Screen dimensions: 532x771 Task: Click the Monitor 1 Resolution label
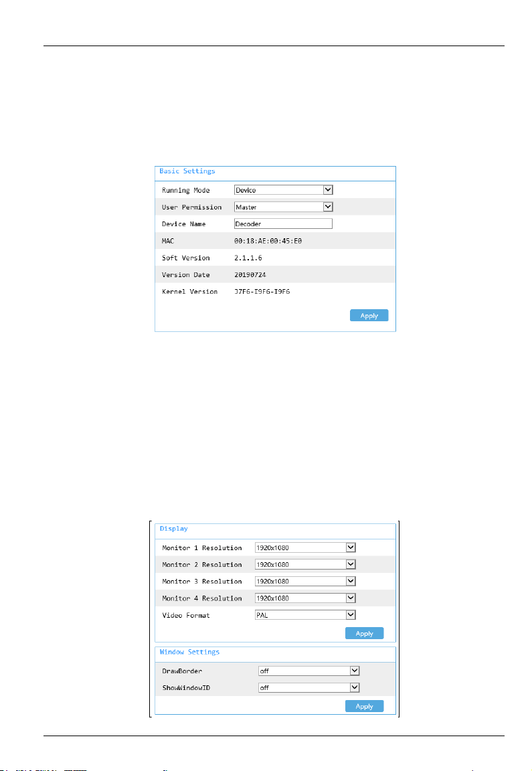202,547
